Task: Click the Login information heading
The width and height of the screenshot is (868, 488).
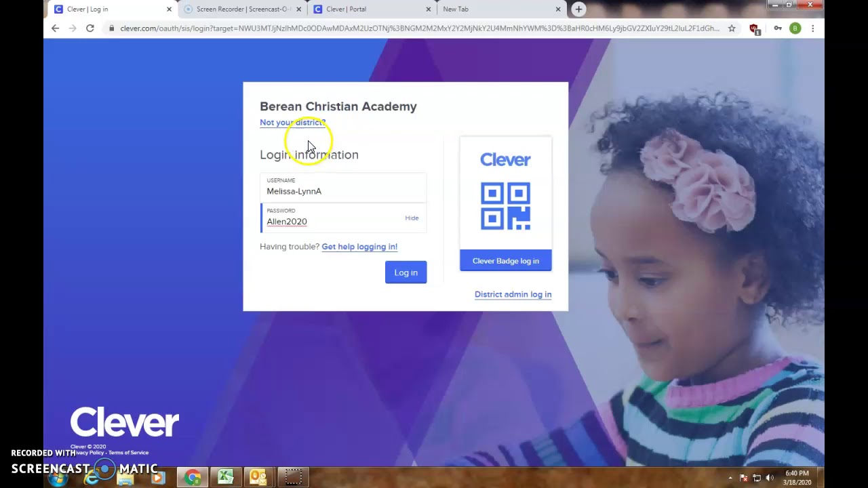Action: 309,155
